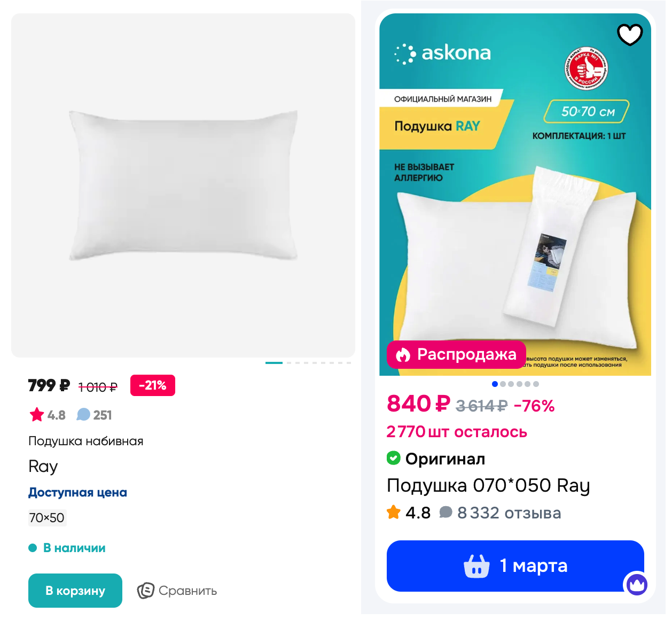This screenshot has height=620, width=672.
Task: Click the green Оригинал checkmark icon
Action: coord(394,458)
